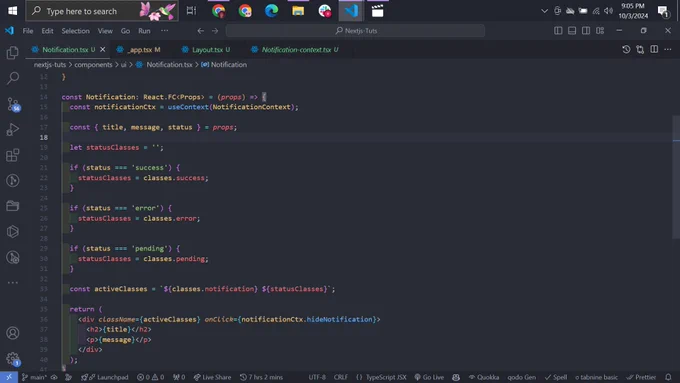Image resolution: width=680 pixels, height=383 pixels.
Task: Open Windows Action Center notifications
Action: (x=663, y=11)
